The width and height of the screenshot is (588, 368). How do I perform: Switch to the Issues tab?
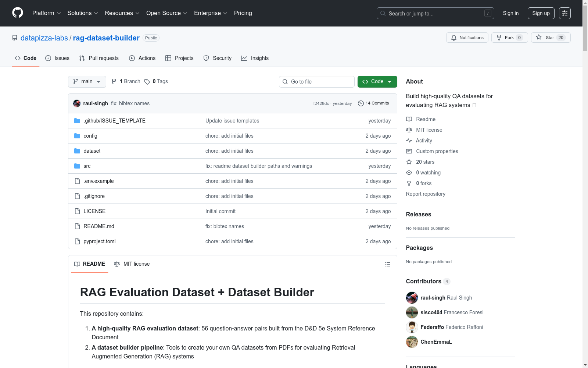coord(57,58)
